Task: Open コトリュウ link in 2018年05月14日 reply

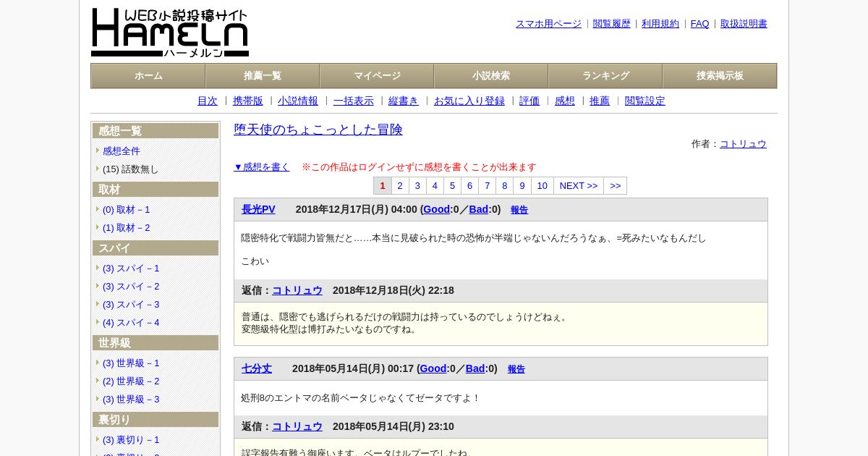Action: click(x=297, y=426)
